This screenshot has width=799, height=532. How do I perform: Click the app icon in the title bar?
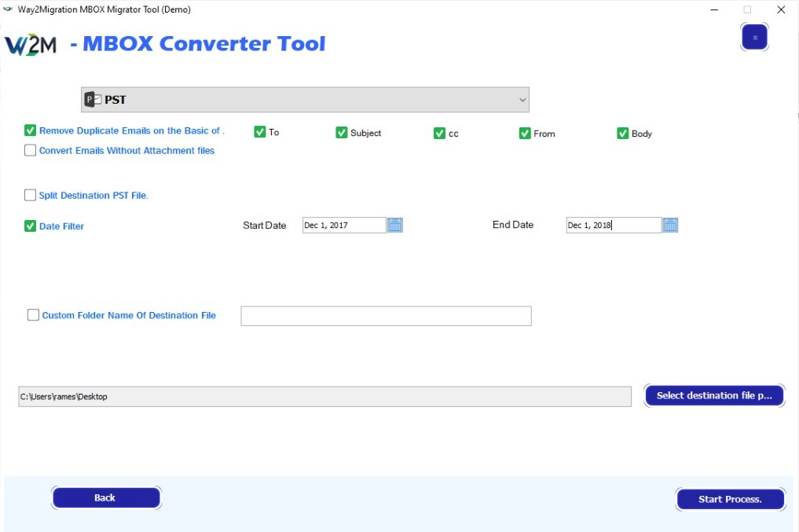tap(9, 9)
